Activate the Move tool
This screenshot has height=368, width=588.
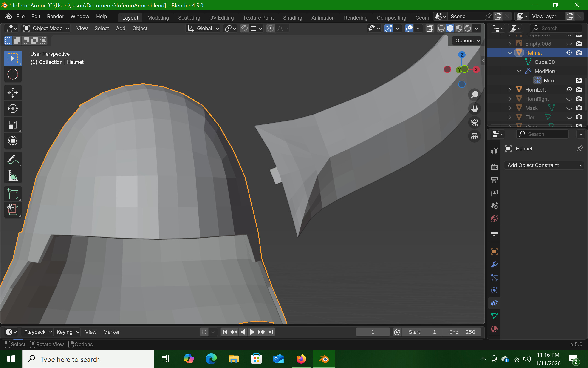pyautogui.click(x=13, y=93)
